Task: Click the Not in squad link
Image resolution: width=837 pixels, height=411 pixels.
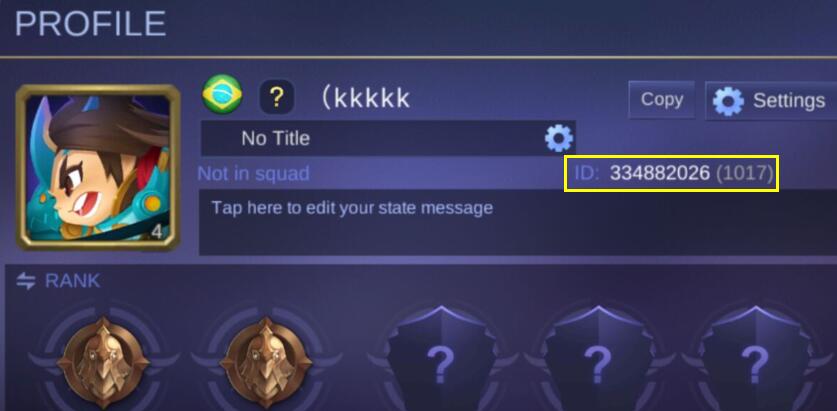Action: [x=254, y=173]
